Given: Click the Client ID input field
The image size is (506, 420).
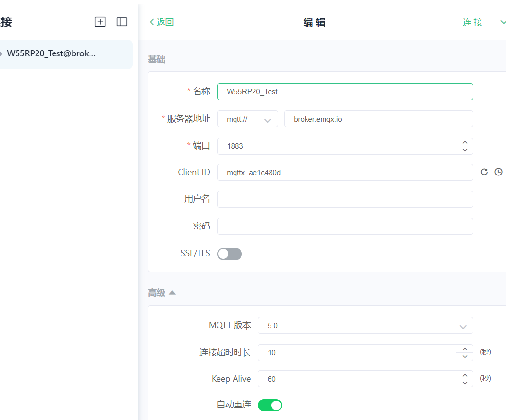Looking at the screenshot, I should point(345,173).
